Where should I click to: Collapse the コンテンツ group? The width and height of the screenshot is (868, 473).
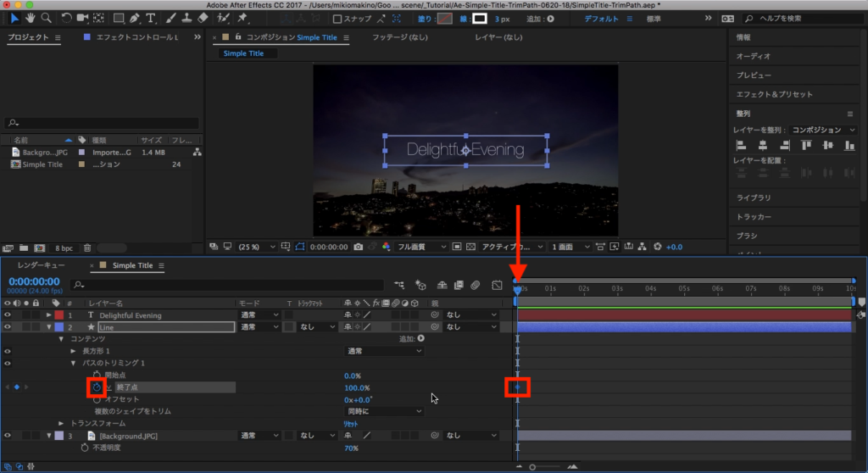pyautogui.click(x=61, y=339)
